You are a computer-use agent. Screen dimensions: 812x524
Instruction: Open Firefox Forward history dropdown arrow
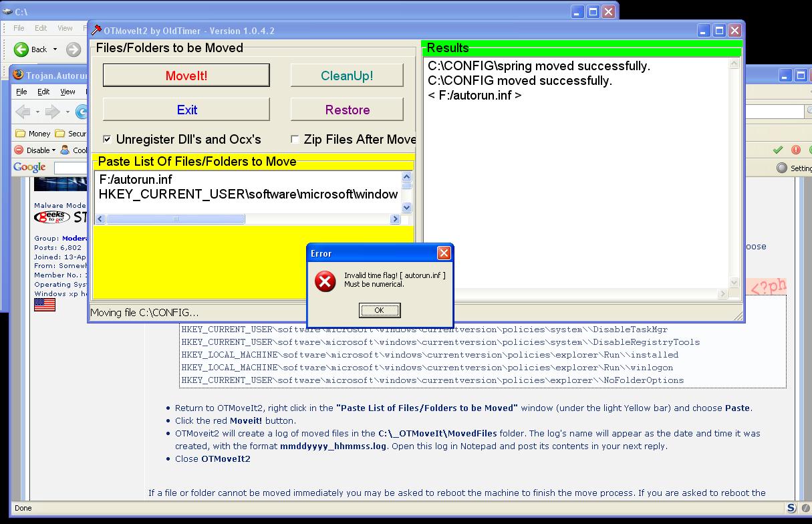(x=67, y=112)
